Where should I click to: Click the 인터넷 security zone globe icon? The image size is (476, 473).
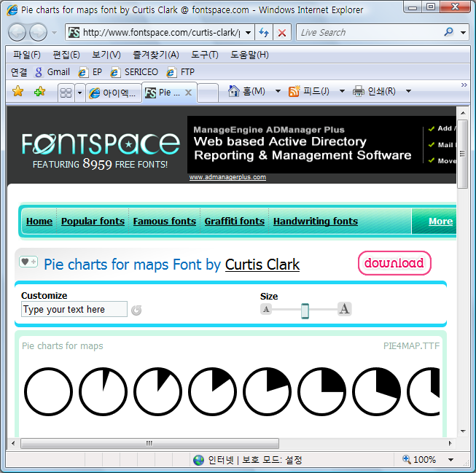[198, 460]
